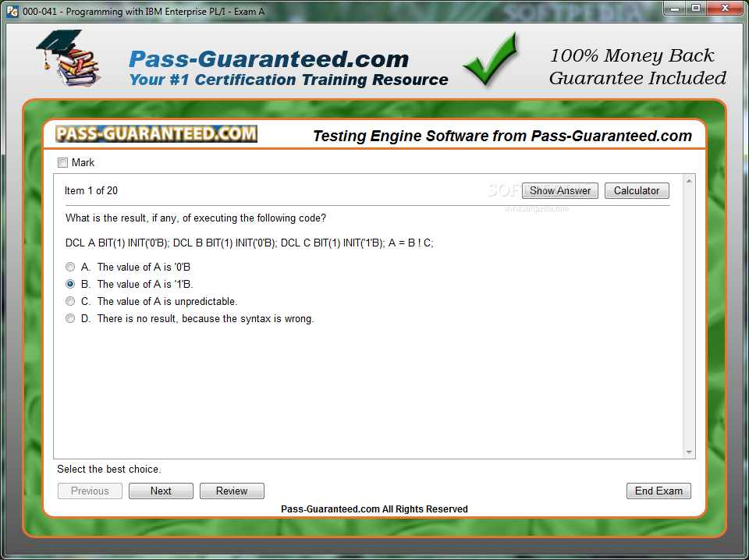Choose option D syntax is wrong
Image resolution: width=749 pixels, height=560 pixels.
(x=70, y=318)
